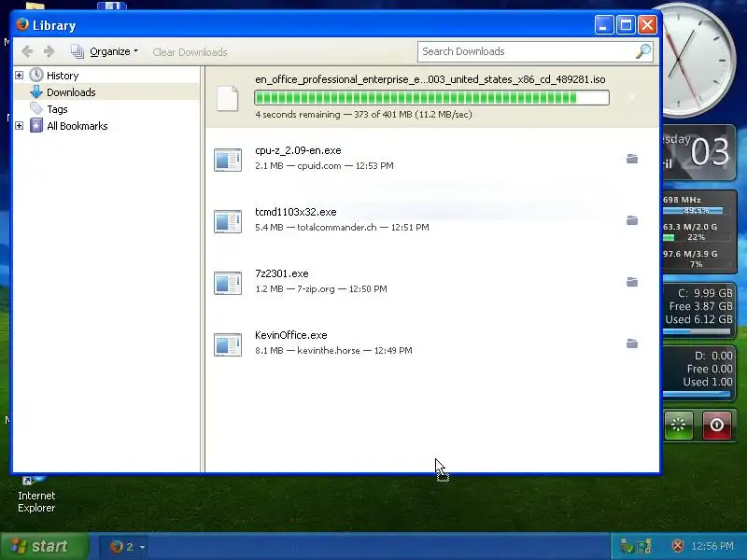Click the red shield security tray icon
The height and width of the screenshot is (560, 747).
678,546
